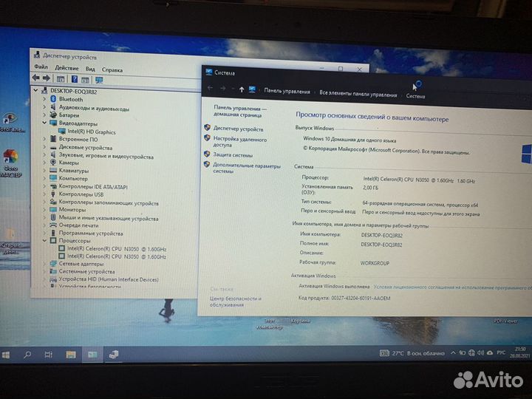Select the Intel(R) HD Graphics device
Screen dimensions: 532x399
pos(92,132)
